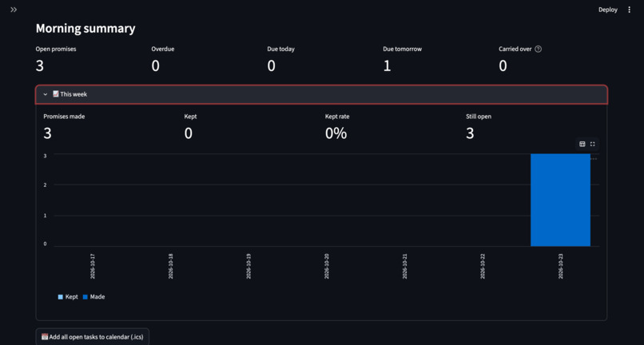644x345 pixels.
Task: Click the Overdue metric label
Action: (163, 49)
